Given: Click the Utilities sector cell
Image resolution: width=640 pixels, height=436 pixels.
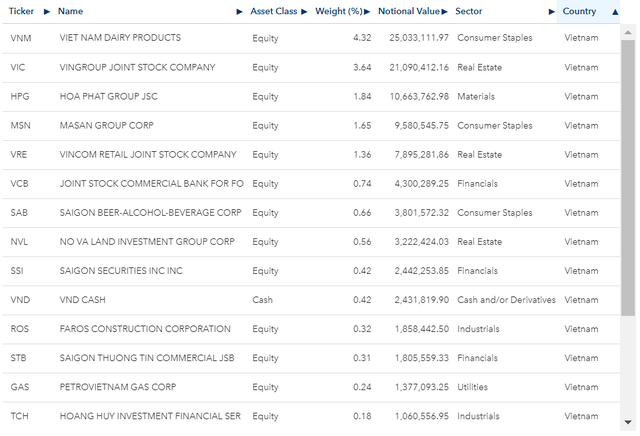Looking at the screenshot, I should [x=472, y=387].
